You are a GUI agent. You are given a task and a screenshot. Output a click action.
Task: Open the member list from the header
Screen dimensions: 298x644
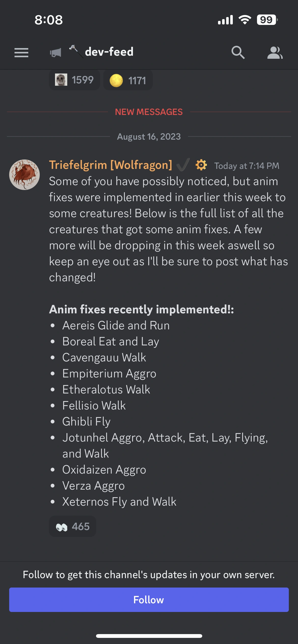(x=276, y=52)
